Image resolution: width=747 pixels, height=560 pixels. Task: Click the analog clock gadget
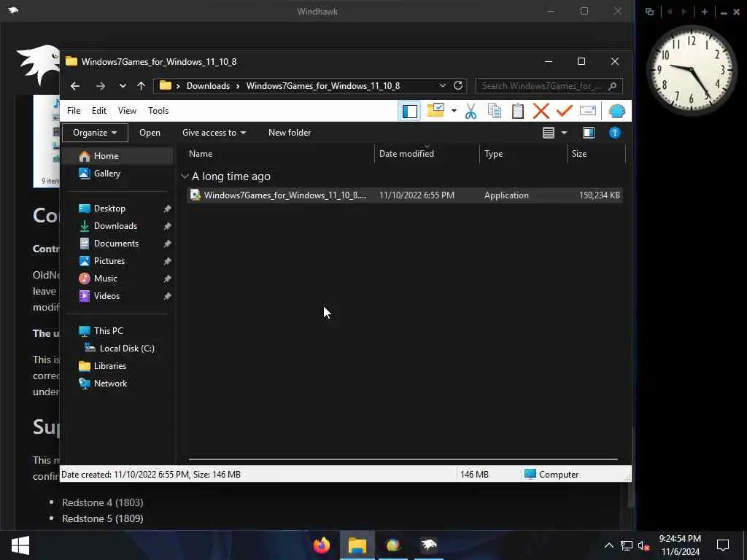(691, 71)
